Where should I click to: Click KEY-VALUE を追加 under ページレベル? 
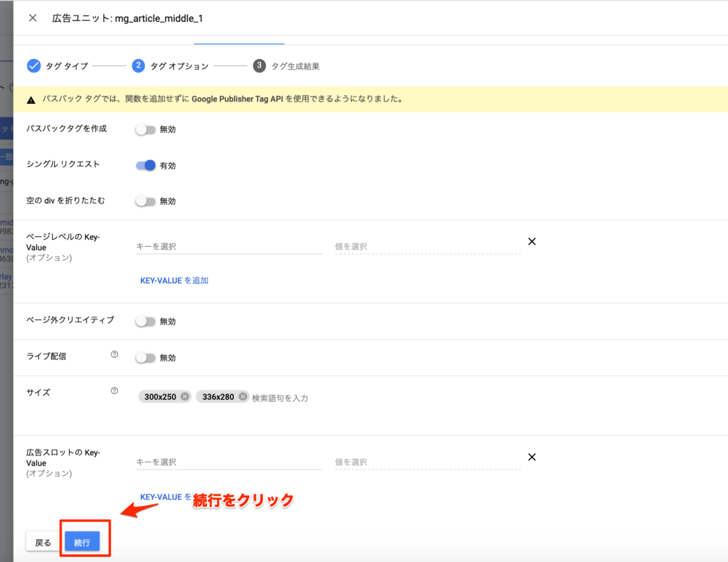(174, 280)
